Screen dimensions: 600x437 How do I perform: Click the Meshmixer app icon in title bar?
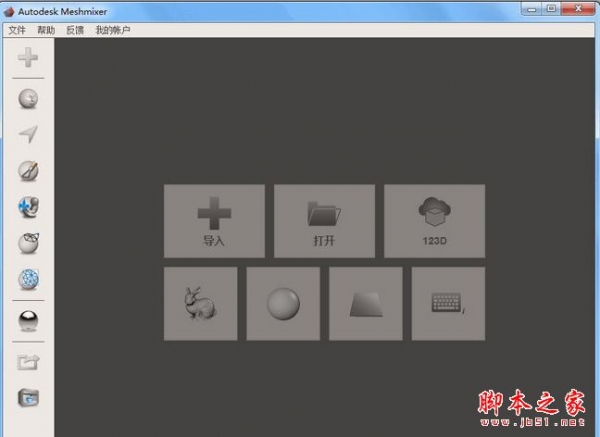(x=9, y=12)
